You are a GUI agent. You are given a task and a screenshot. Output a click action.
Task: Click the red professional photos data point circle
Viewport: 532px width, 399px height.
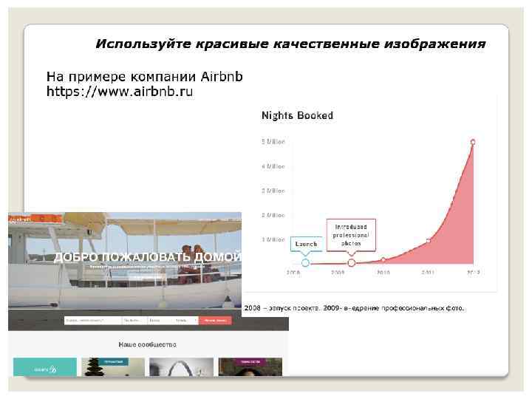(x=352, y=262)
